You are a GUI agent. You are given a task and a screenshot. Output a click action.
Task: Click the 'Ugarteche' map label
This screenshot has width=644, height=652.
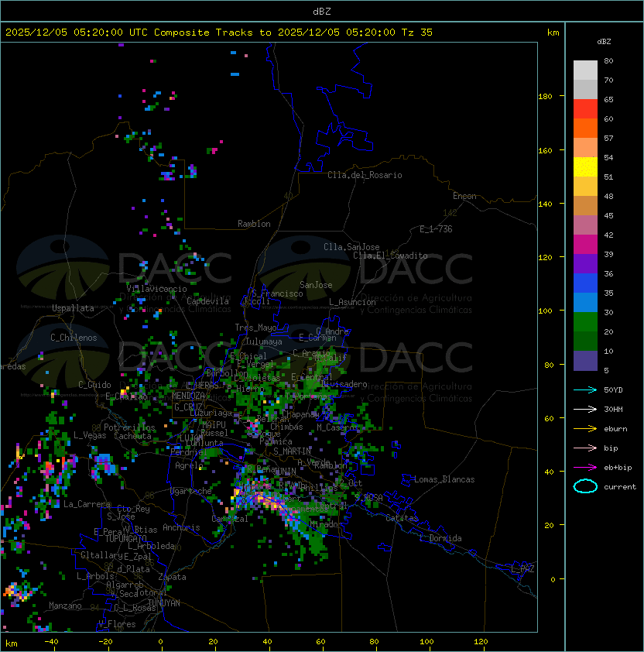tap(191, 491)
